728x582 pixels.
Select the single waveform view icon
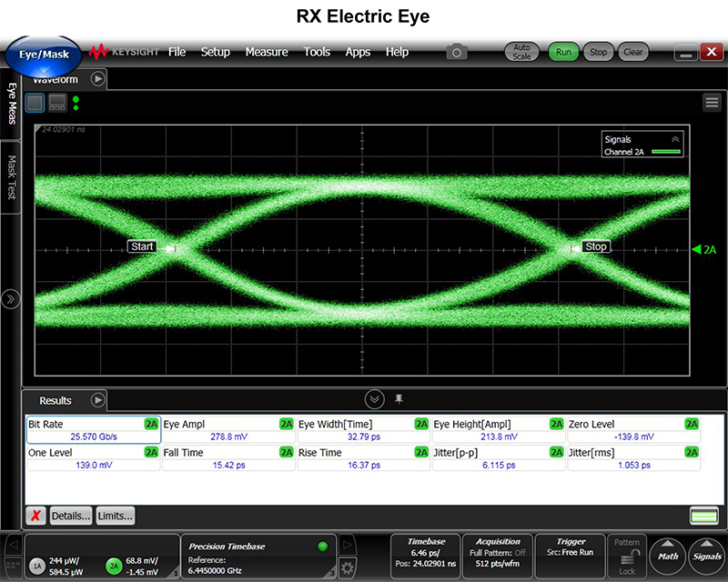click(x=35, y=103)
